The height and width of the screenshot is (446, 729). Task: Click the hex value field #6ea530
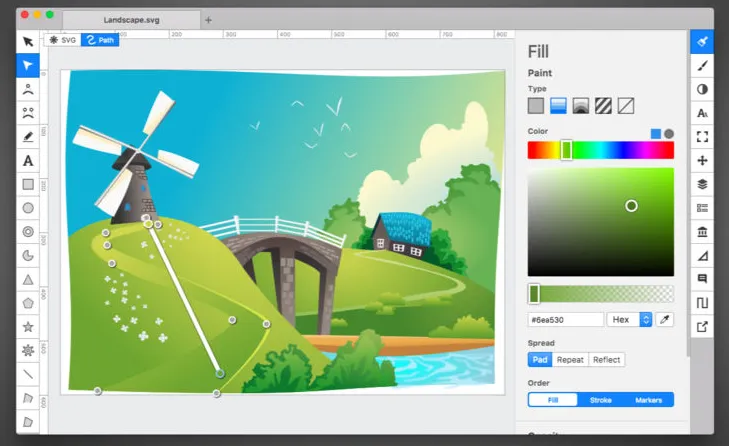click(x=566, y=320)
